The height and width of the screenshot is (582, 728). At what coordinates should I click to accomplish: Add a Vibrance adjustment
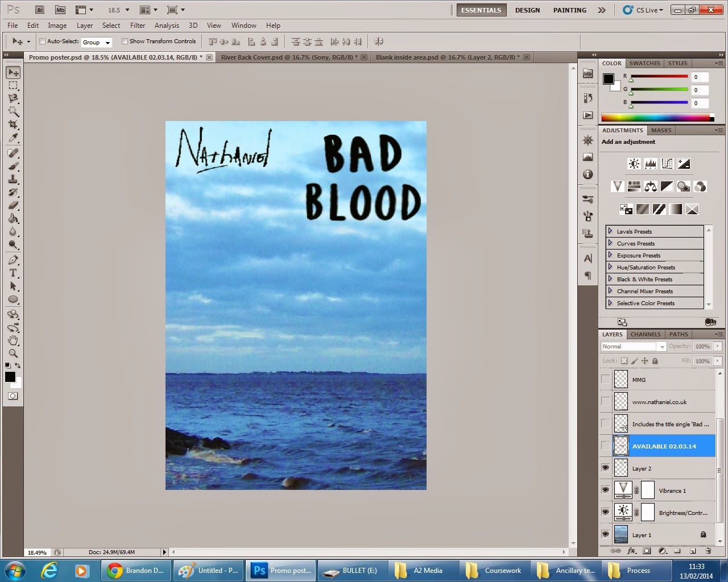click(x=617, y=186)
